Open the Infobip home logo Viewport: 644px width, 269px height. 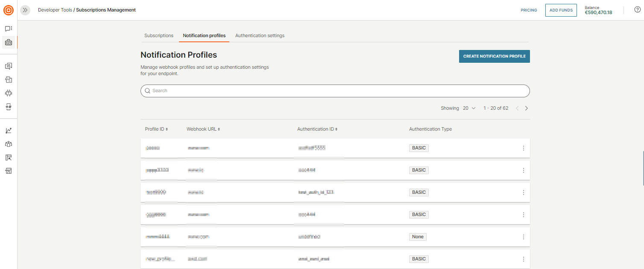coord(8,10)
